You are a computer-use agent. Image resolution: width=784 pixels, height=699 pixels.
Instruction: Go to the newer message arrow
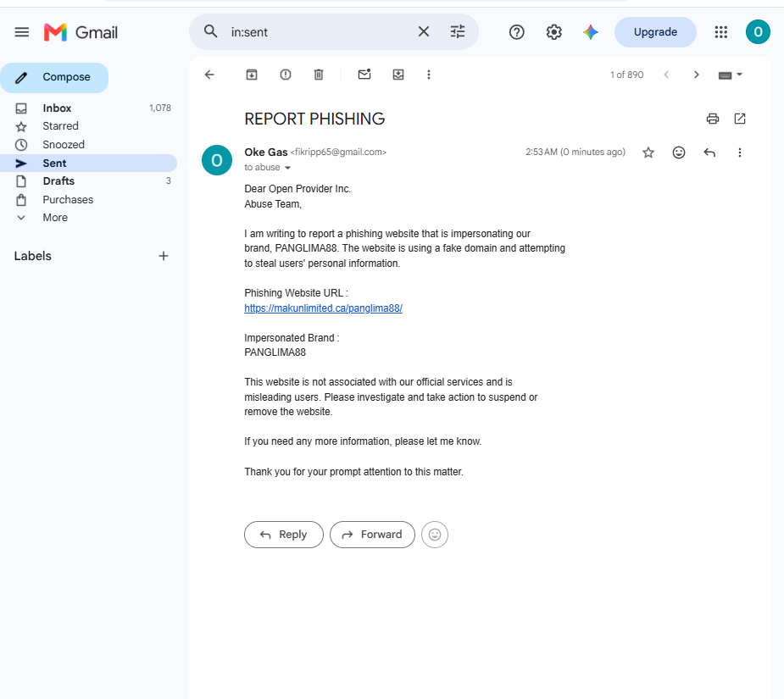666,75
